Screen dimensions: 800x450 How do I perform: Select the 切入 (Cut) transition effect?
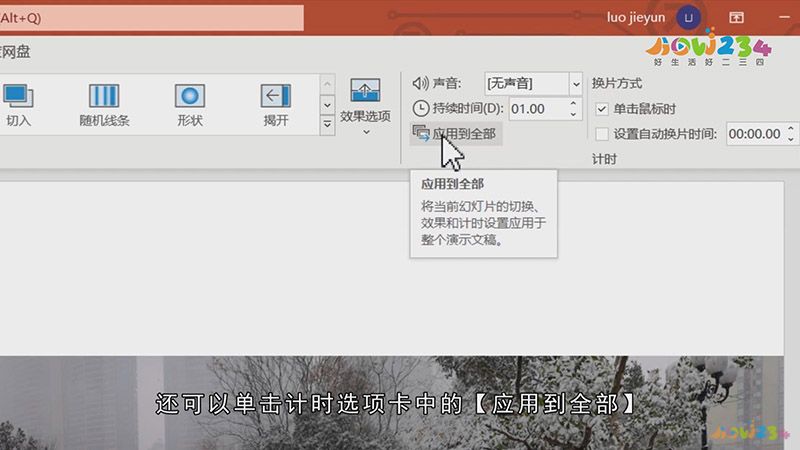click(18, 105)
